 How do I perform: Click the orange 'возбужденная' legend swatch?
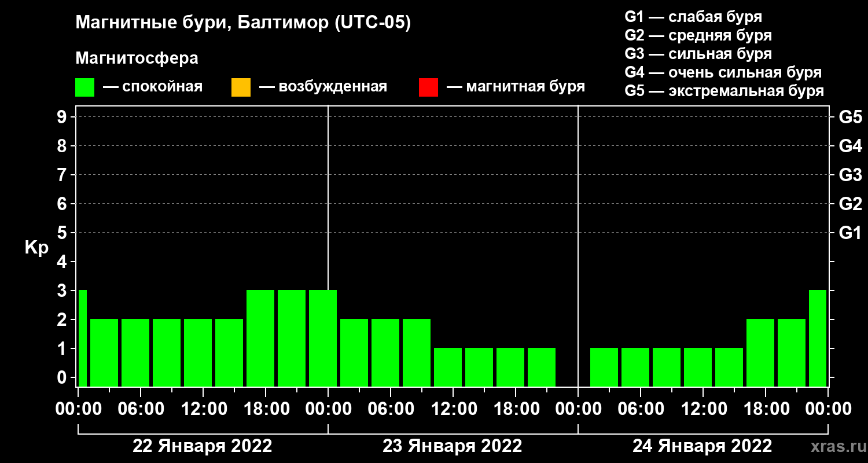coord(241,87)
